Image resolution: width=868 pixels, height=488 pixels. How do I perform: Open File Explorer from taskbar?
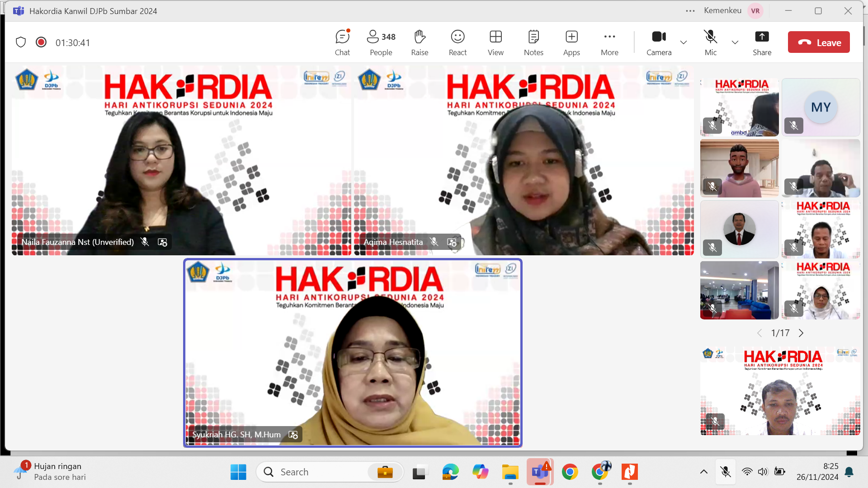510,472
